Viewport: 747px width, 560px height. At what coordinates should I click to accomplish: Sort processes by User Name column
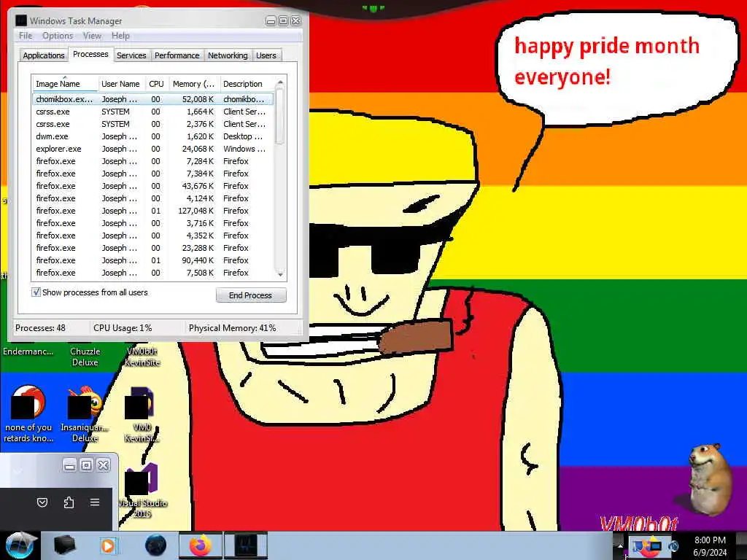pos(121,84)
